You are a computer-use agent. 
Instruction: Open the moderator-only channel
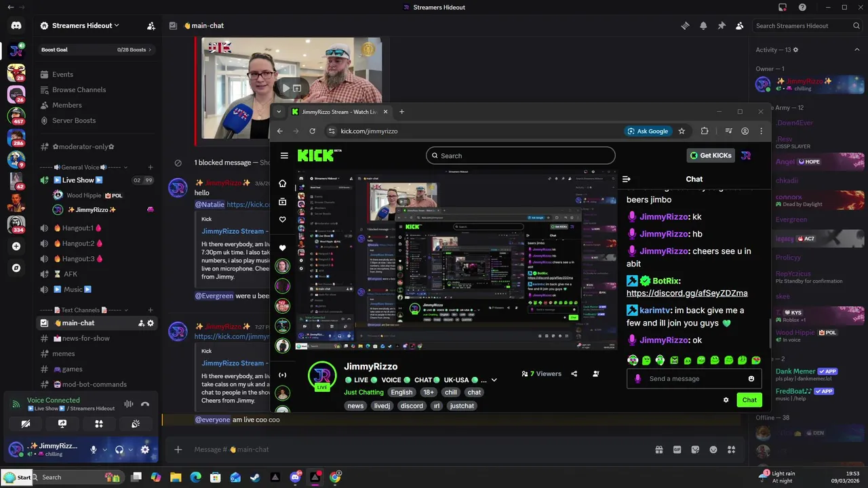pos(96,146)
